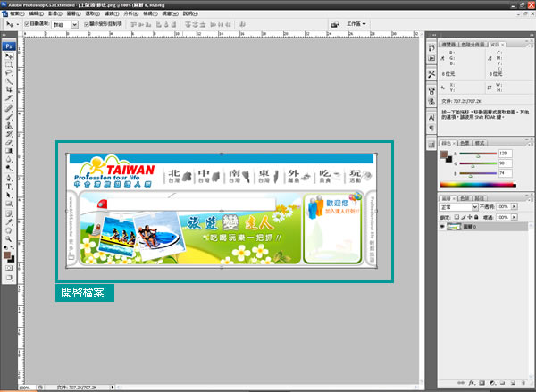
Task: Toggle the 顯示變形控制項 checkbox
Action: point(87,24)
